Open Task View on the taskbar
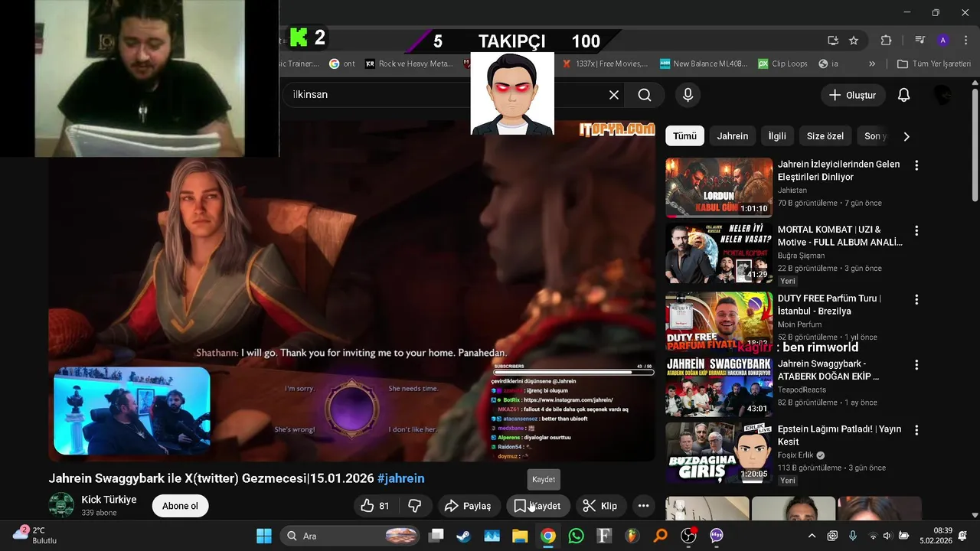Screen dimensions: 980x551 pos(436,536)
